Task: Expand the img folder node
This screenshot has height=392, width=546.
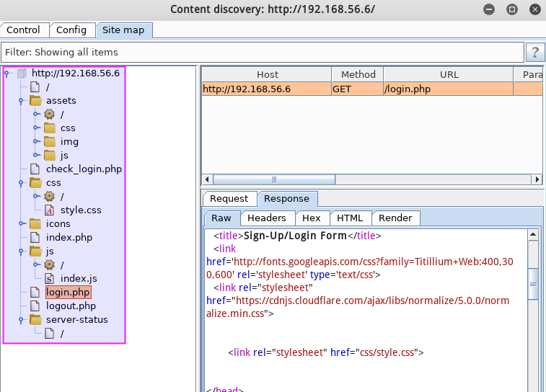Action: point(35,141)
